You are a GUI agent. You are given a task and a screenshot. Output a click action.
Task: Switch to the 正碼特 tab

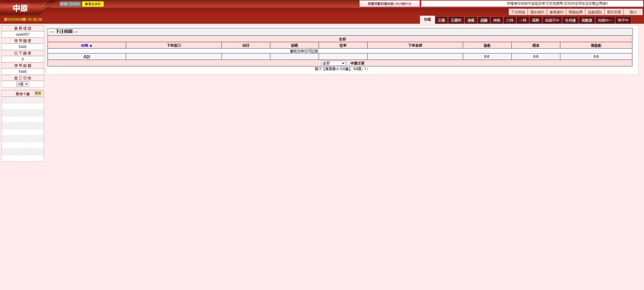click(x=456, y=21)
